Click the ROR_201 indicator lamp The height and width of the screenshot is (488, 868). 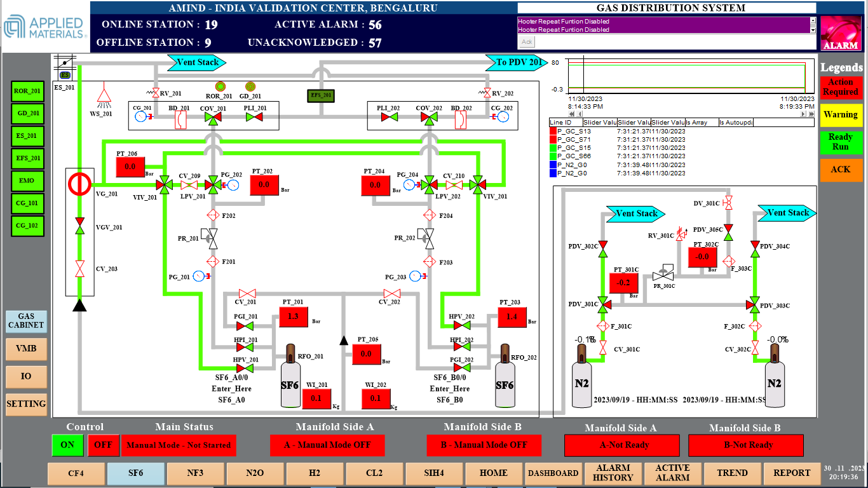[x=220, y=86]
